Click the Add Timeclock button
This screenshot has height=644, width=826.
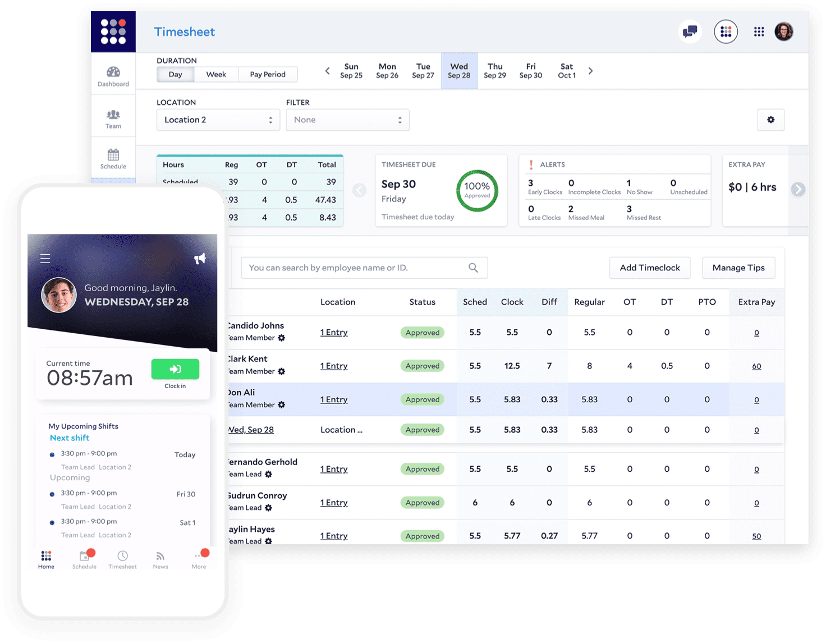click(650, 268)
